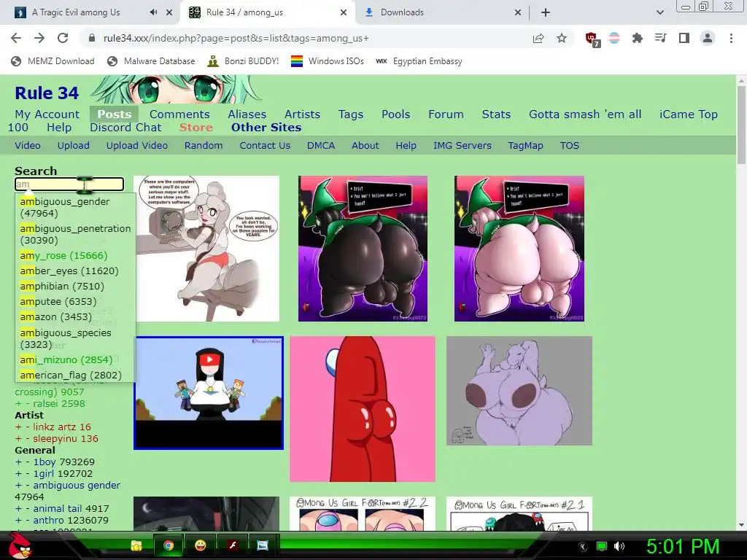The width and height of the screenshot is (747, 560).
Task: Go back using the browser back arrow
Action: (x=16, y=38)
